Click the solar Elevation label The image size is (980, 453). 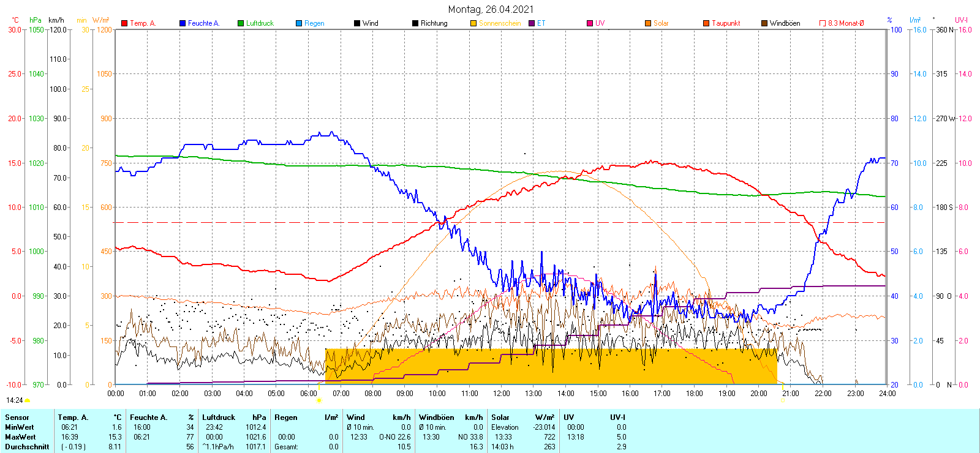[505, 427]
